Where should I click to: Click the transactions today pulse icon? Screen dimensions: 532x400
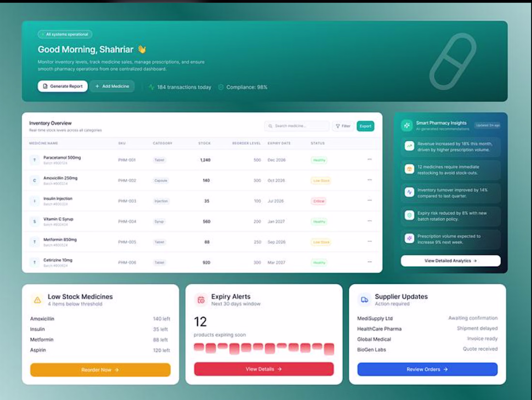(151, 87)
